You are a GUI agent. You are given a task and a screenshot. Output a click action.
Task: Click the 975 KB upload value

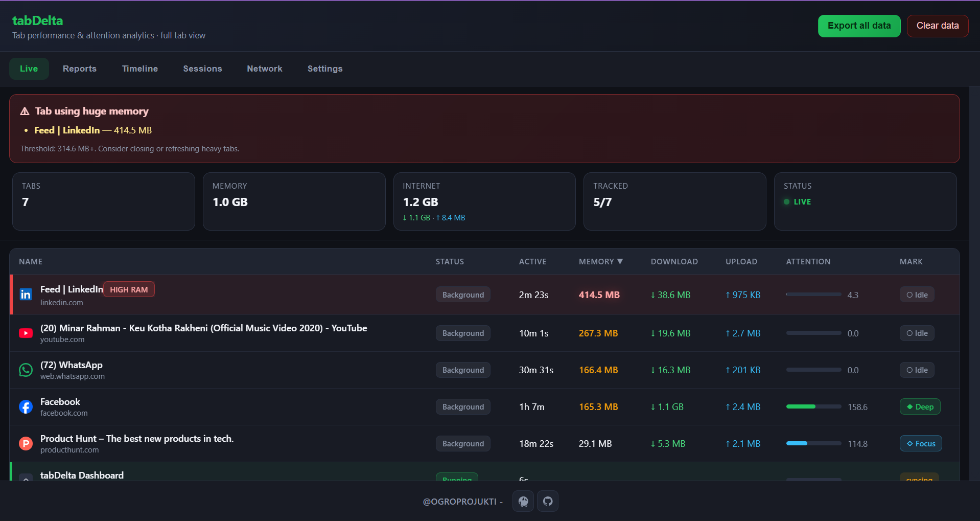click(x=743, y=295)
